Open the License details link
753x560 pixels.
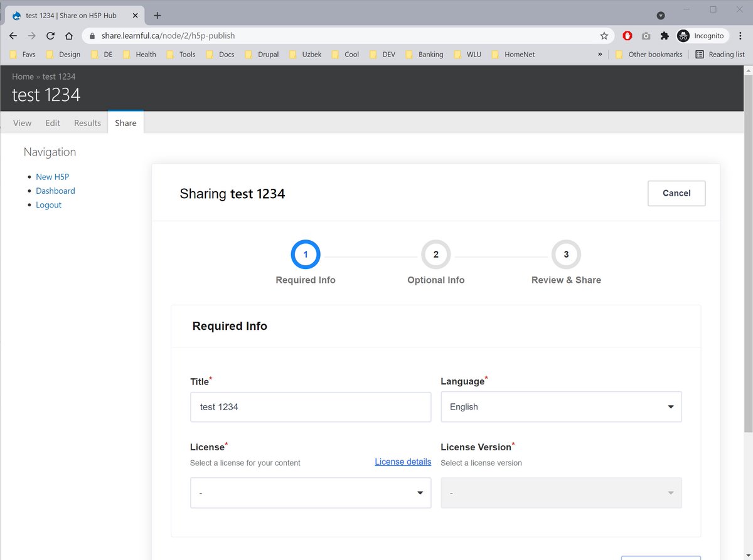pos(403,462)
